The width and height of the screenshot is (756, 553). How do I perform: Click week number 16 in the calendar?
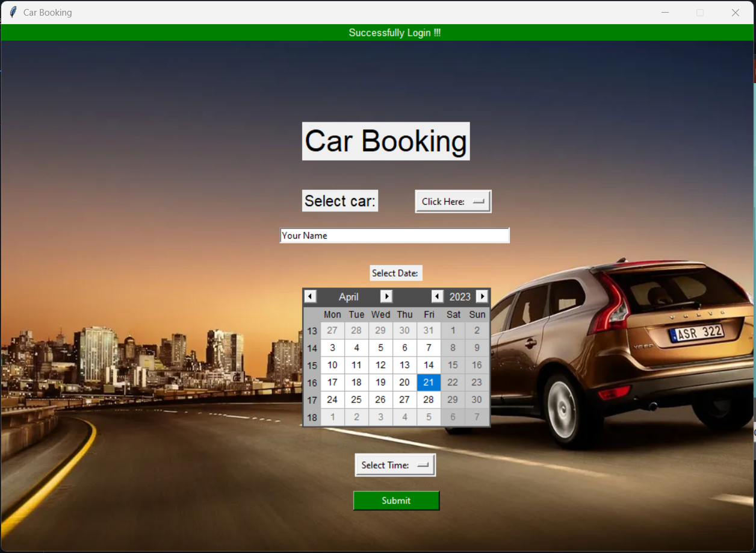tap(312, 382)
